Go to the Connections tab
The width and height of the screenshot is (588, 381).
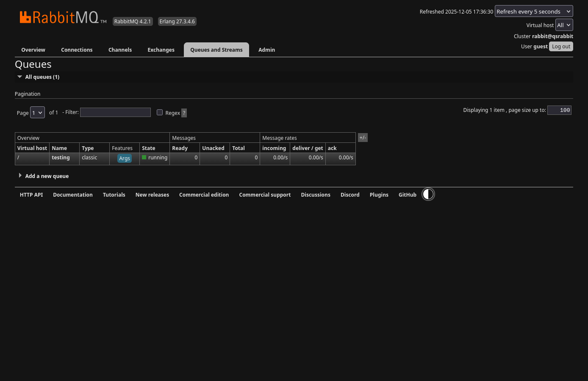[x=77, y=50]
